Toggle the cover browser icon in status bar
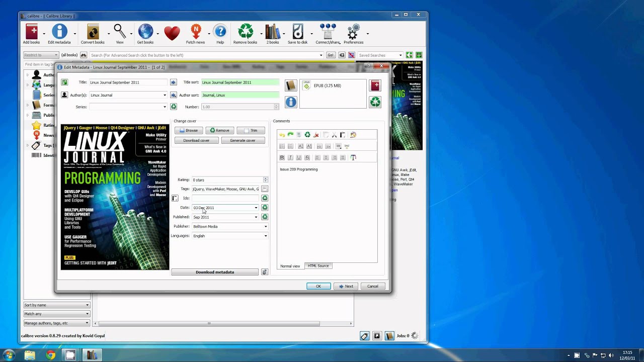 tap(377, 336)
